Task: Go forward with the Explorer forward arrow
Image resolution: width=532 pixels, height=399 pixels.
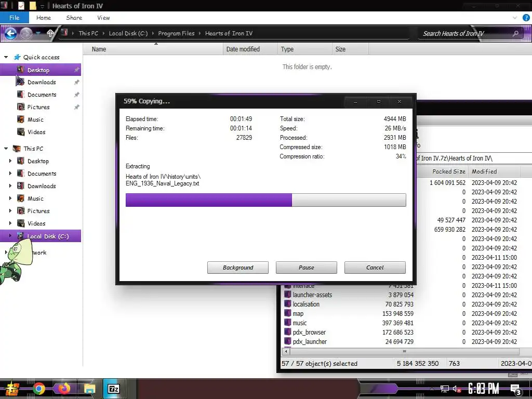Action: (x=26, y=33)
